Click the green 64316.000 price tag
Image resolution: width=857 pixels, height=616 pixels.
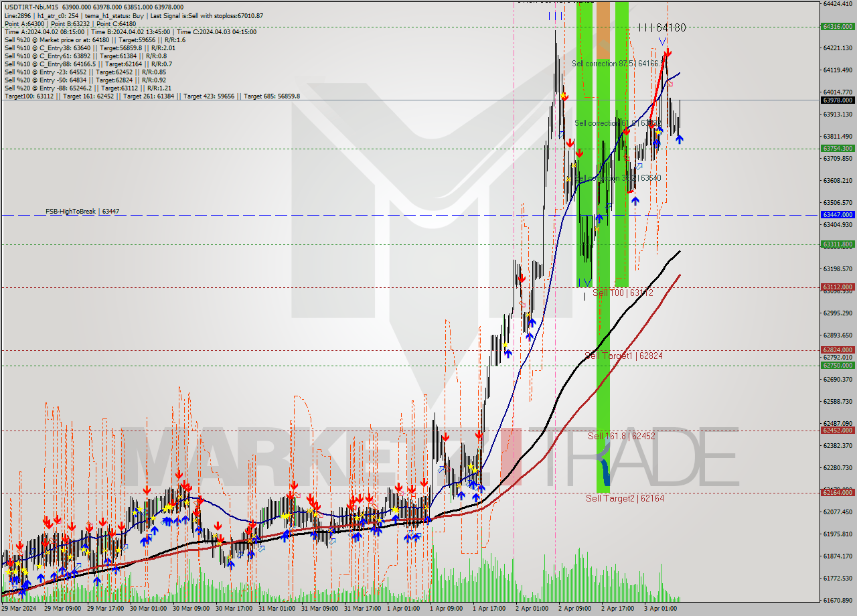point(837,27)
